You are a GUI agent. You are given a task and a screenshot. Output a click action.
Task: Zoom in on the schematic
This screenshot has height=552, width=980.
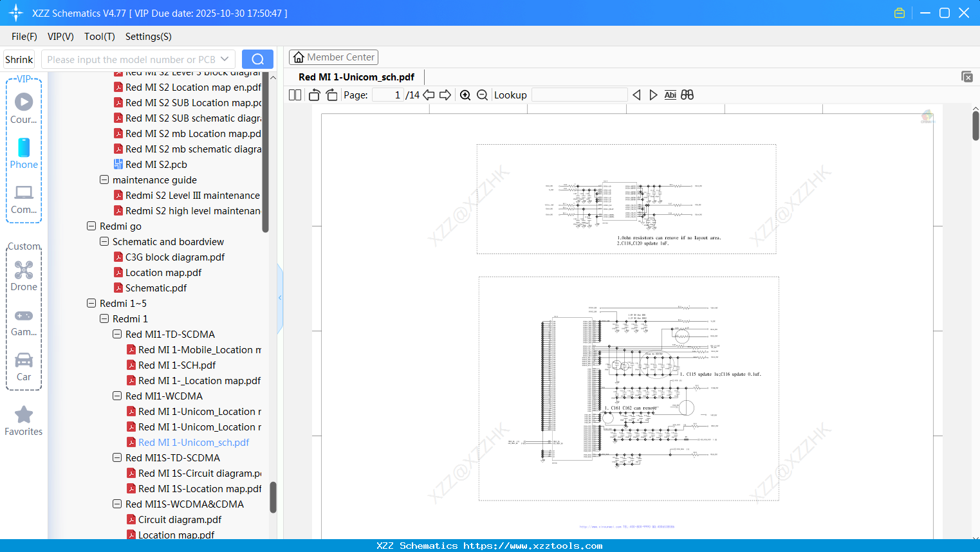coord(465,95)
